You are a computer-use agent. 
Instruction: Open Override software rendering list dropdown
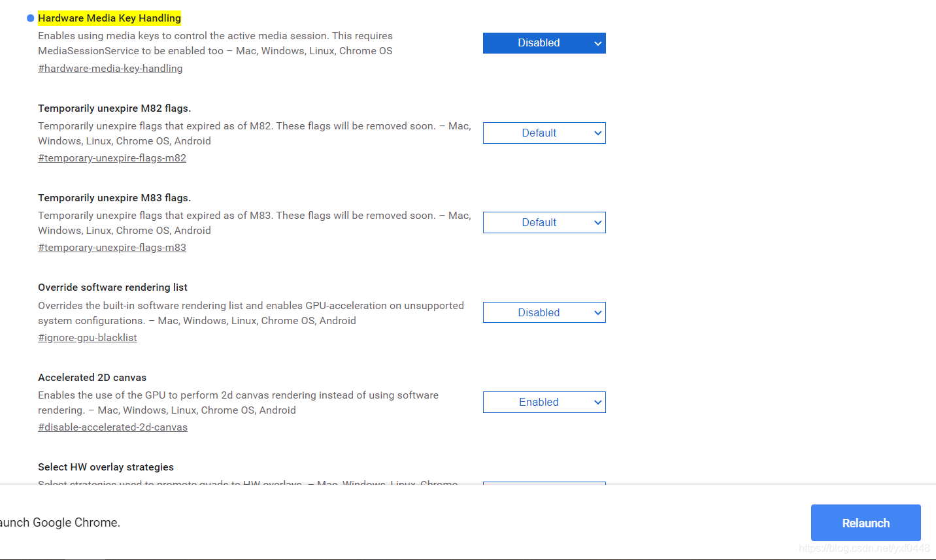point(544,312)
